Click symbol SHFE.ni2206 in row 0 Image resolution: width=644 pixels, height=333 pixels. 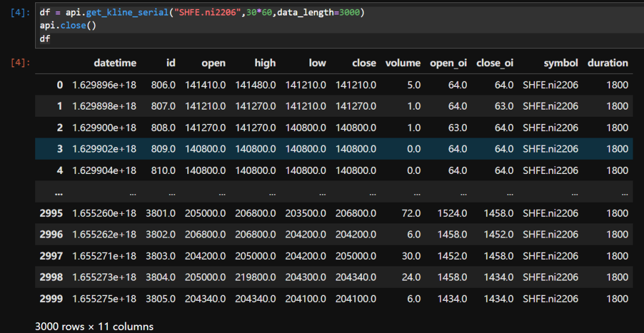pos(551,85)
